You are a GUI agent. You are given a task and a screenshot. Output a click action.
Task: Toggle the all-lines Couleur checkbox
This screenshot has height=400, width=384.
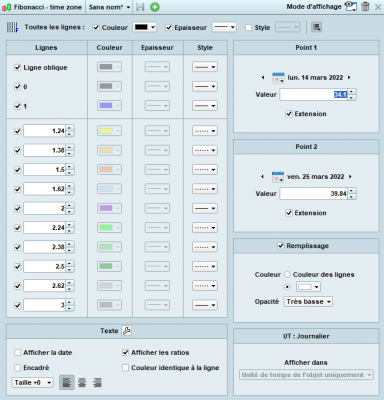96,28
